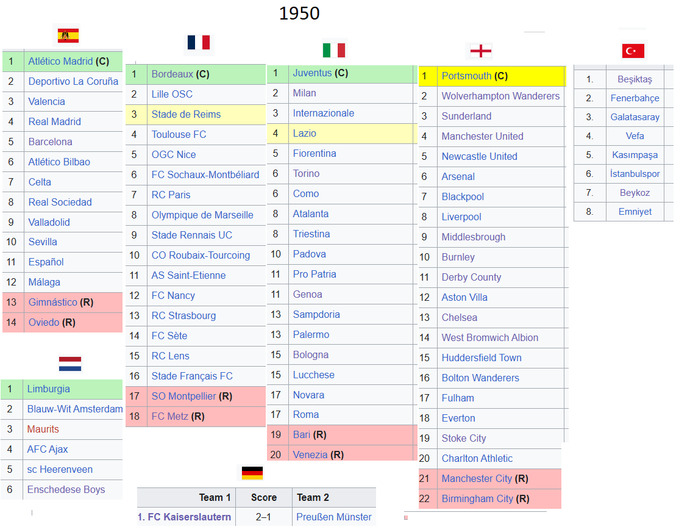
Task: Open relegated Oviedo link
Action: click(x=44, y=323)
